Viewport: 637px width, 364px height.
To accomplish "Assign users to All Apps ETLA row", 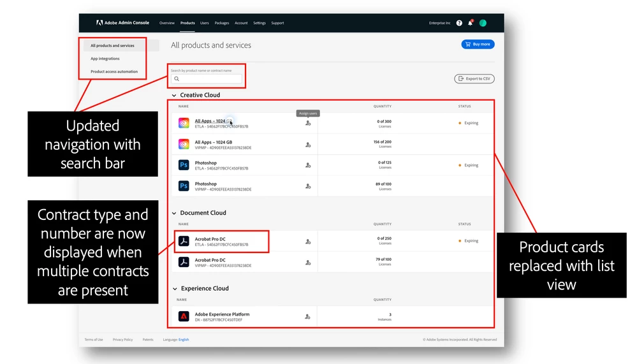I will click(308, 123).
